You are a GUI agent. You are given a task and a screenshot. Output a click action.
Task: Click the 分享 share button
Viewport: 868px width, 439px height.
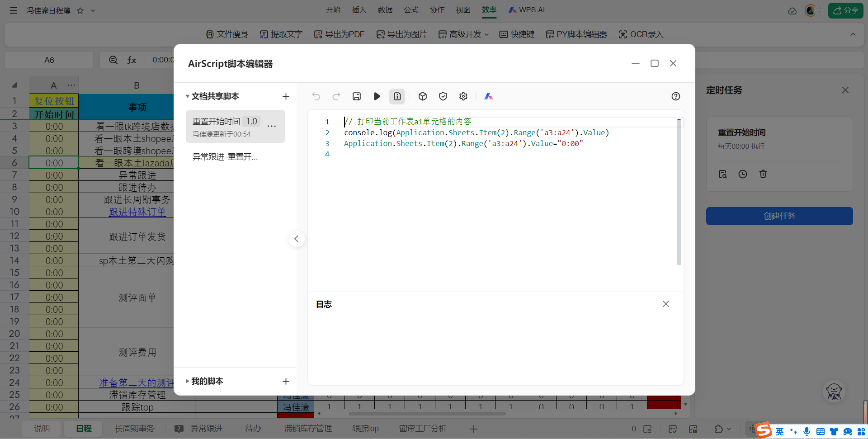[846, 10]
